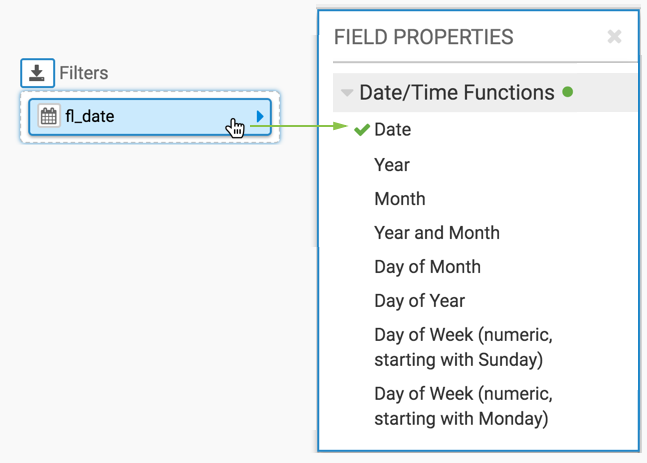Click the Filters shelf label
The width and height of the screenshot is (647, 463).
(x=83, y=73)
